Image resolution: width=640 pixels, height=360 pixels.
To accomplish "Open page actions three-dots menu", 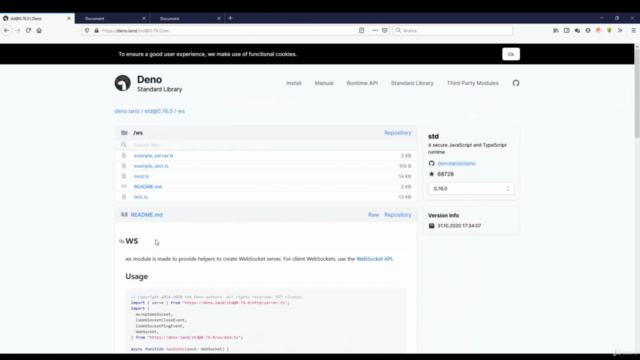I will click(375, 31).
